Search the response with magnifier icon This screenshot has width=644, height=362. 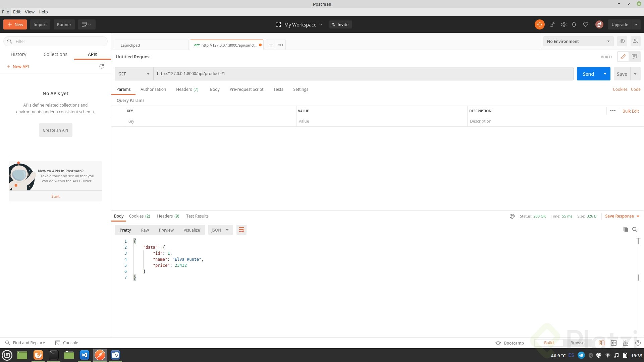635,229
